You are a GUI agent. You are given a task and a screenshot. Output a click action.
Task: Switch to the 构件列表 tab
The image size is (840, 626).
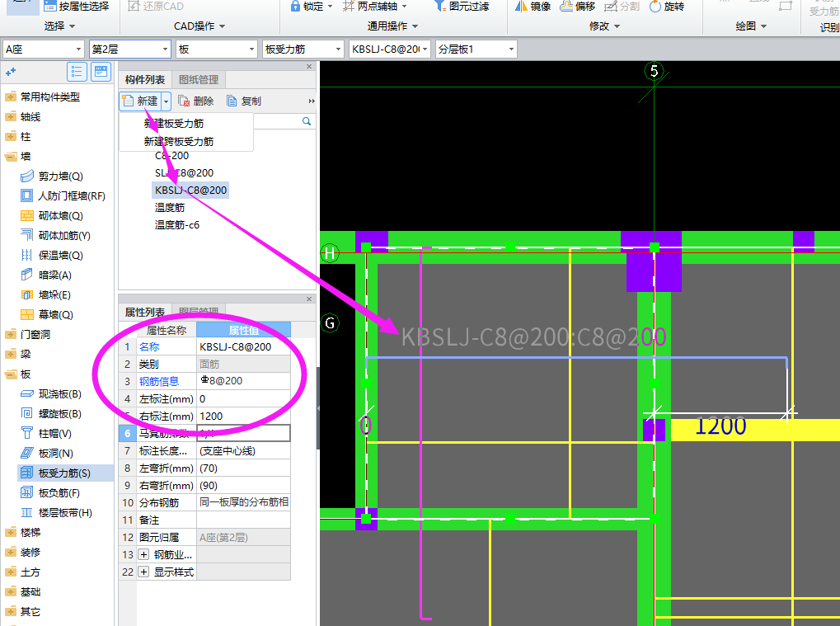[x=144, y=80]
